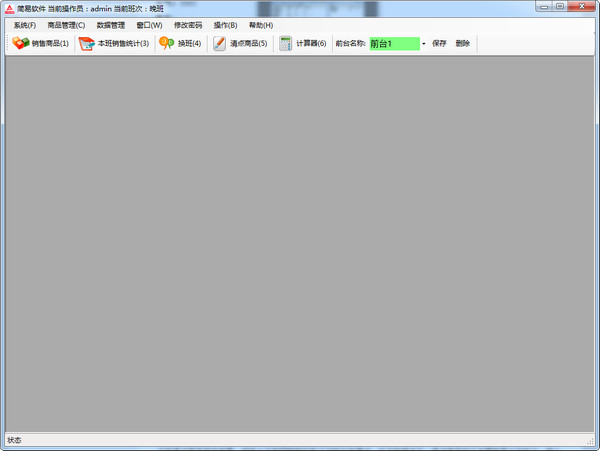The image size is (600, 451).
Task: Open 本班销售统计(3) shift statistics icon
Action: 86,43
